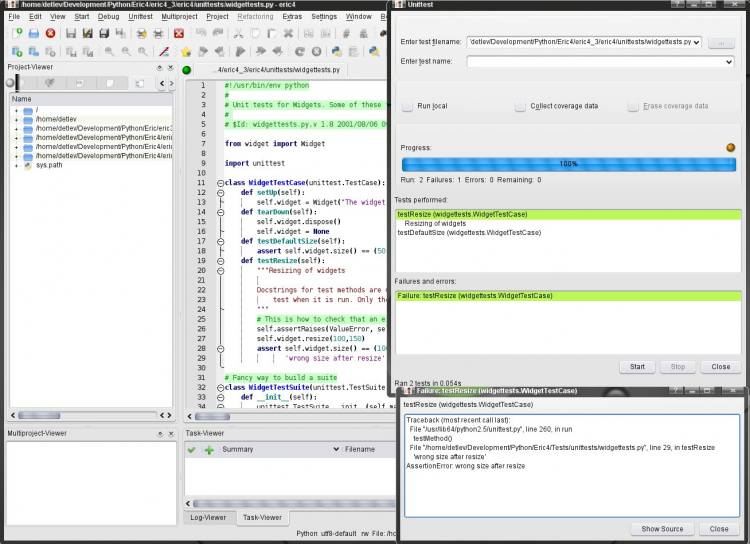Expand the test name combo box

[x=728, y=62]
